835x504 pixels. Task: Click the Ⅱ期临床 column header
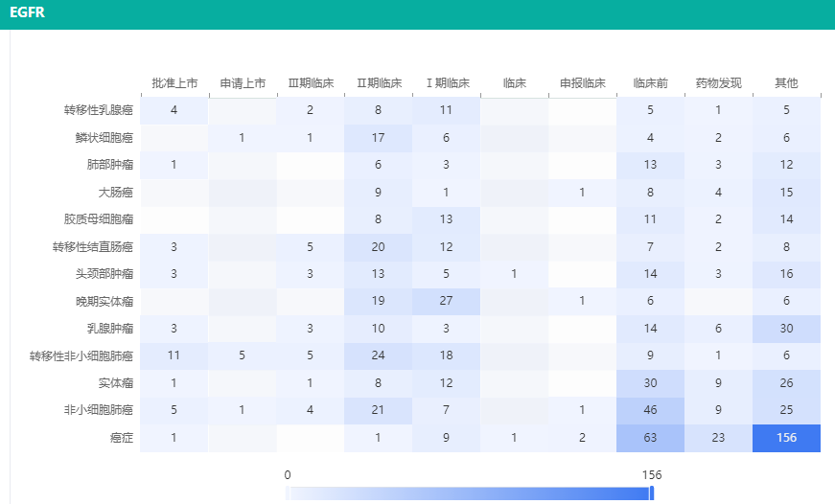point(379,83)
